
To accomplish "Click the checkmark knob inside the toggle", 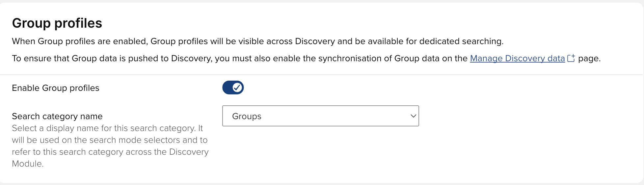I will [237, 88].
